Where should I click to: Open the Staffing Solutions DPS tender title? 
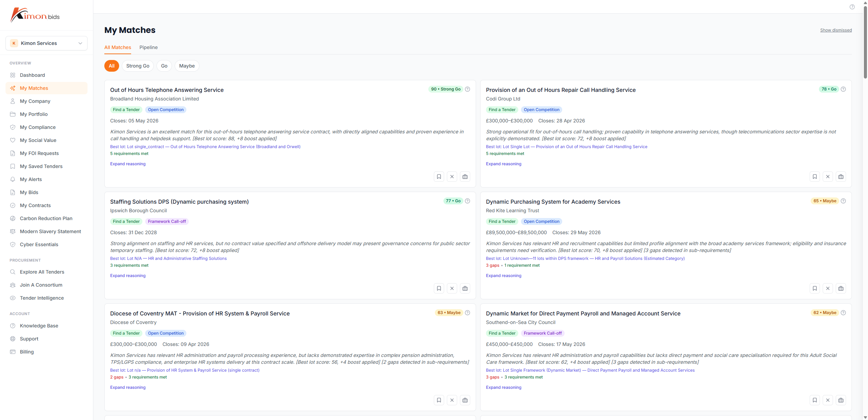point(179,202)
